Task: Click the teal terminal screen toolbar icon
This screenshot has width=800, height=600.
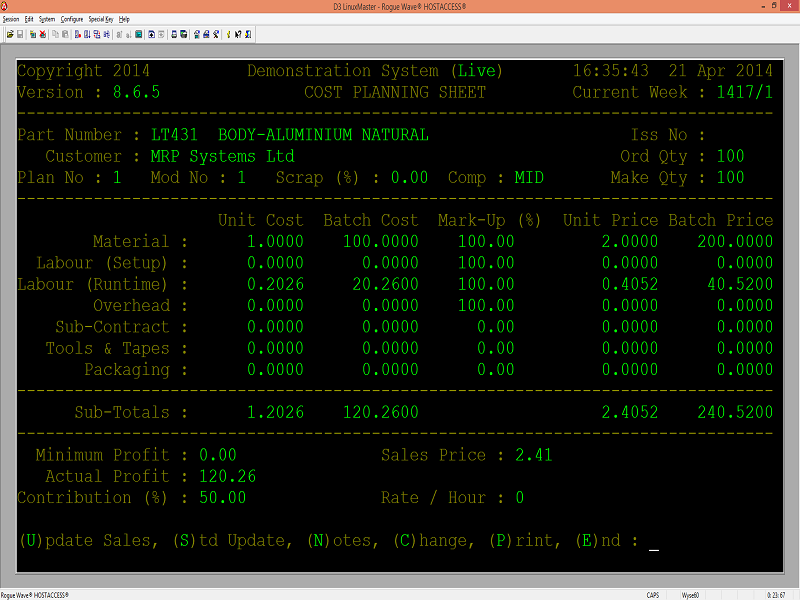Action: [138, 35]
